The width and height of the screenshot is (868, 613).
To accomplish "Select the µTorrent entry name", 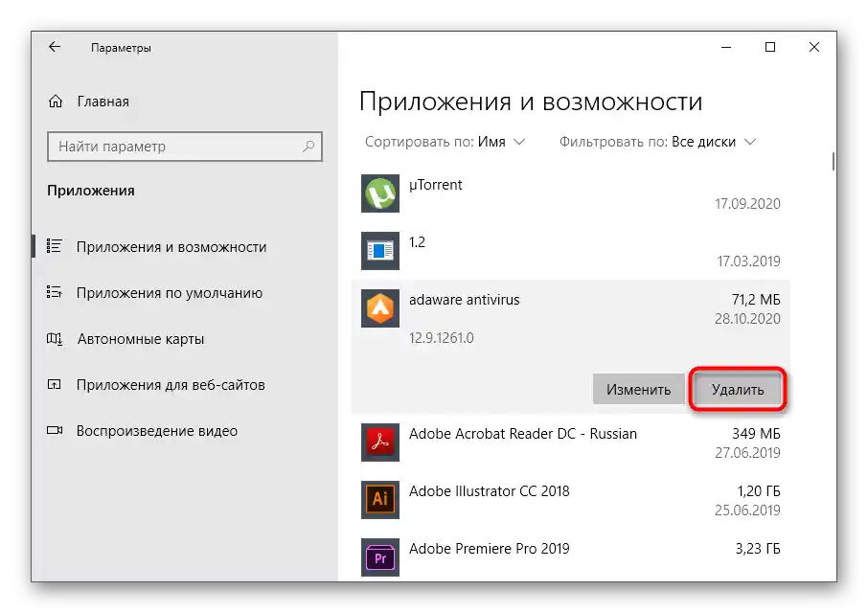I will (x=435, y=185).
